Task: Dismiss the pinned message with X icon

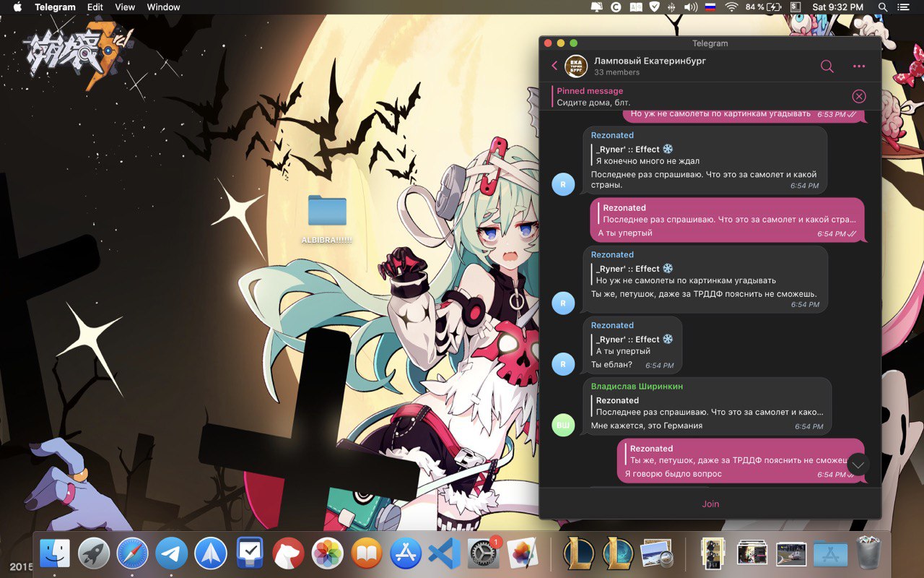Action: pyautogui.click(x=859, y=96)
